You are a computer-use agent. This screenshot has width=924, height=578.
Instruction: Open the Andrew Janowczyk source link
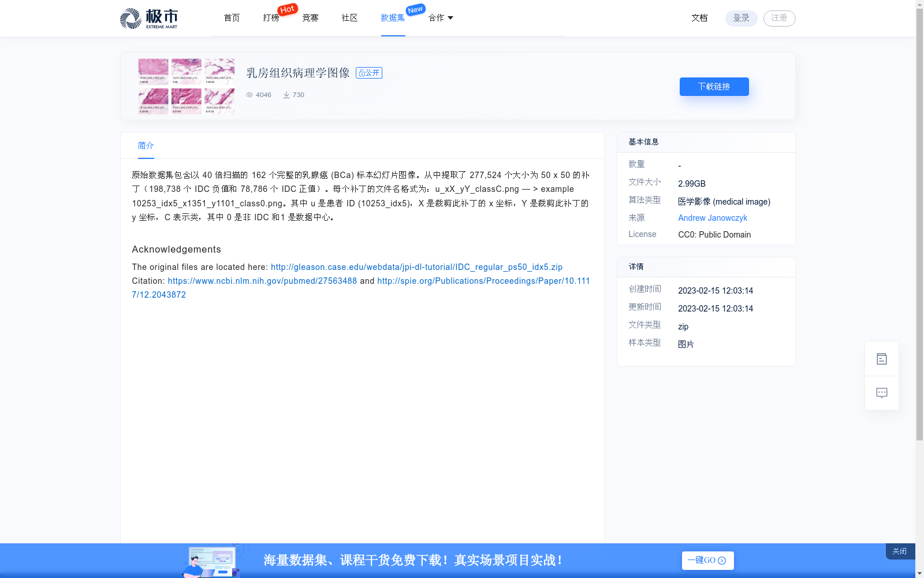tap(713, 218)
